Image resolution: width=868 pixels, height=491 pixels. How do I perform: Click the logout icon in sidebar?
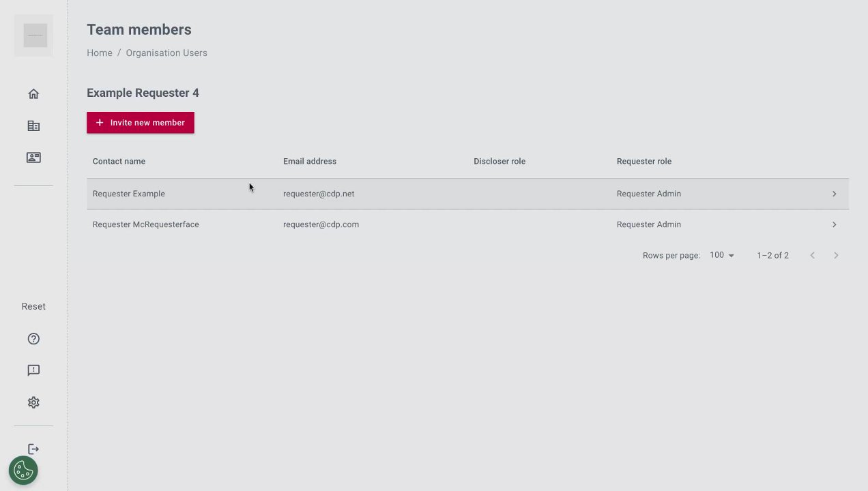(33, 449)
